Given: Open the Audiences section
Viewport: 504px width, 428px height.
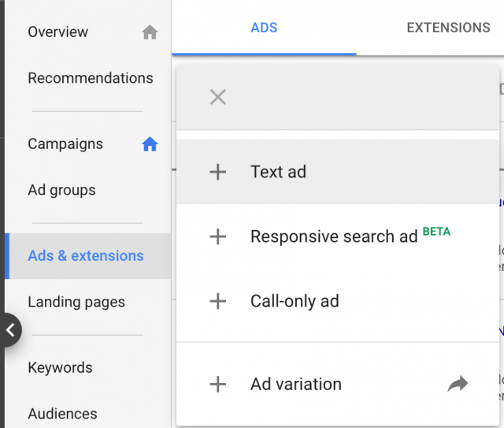Looking at the screenshot, I should point(62,414).
